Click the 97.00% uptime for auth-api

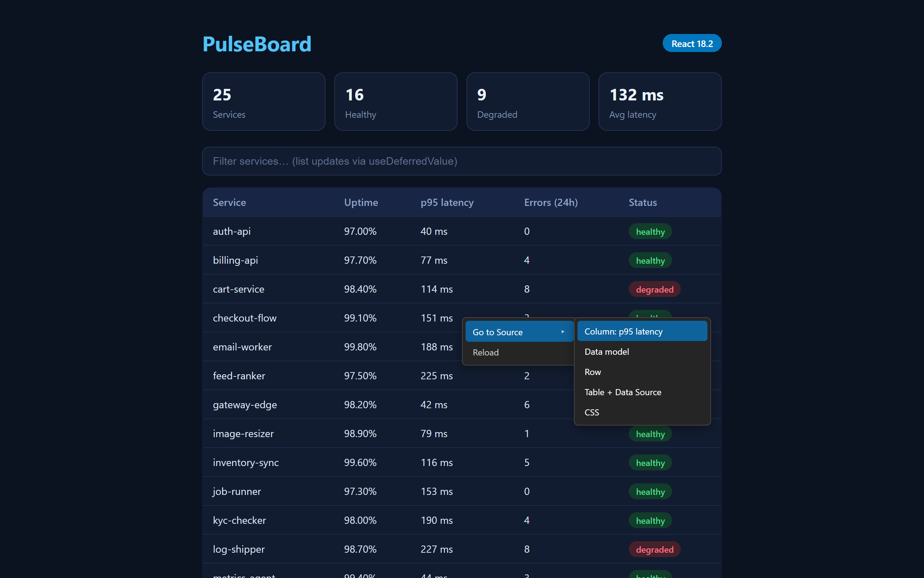point(360,231)
